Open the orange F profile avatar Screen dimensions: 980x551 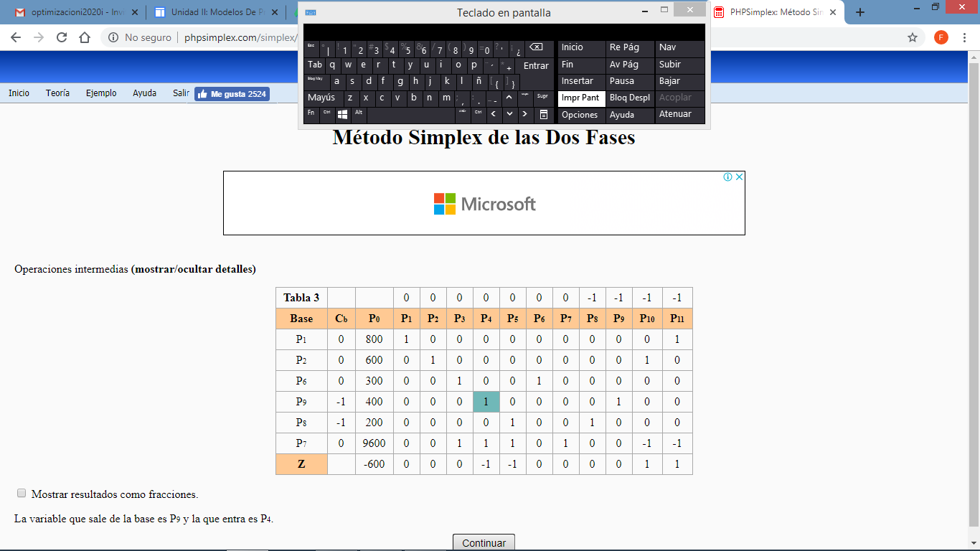941,37
